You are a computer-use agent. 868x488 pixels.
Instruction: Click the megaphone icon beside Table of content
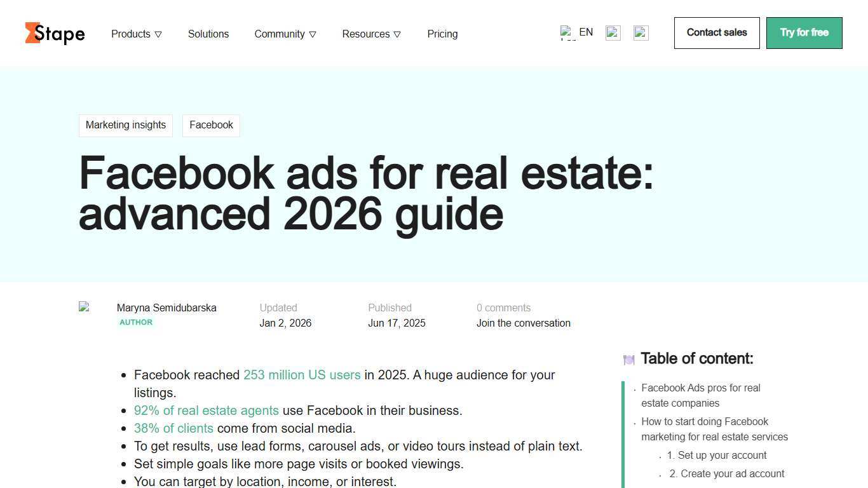point(628,359)
